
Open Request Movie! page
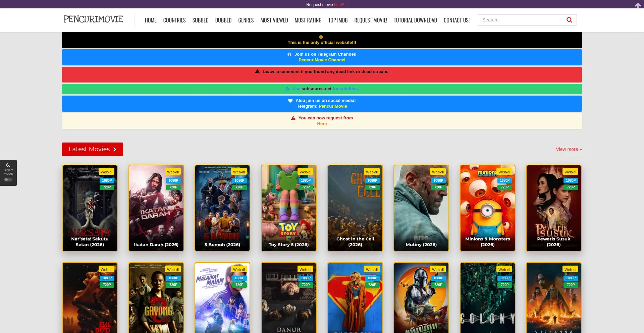pos(371,20)
